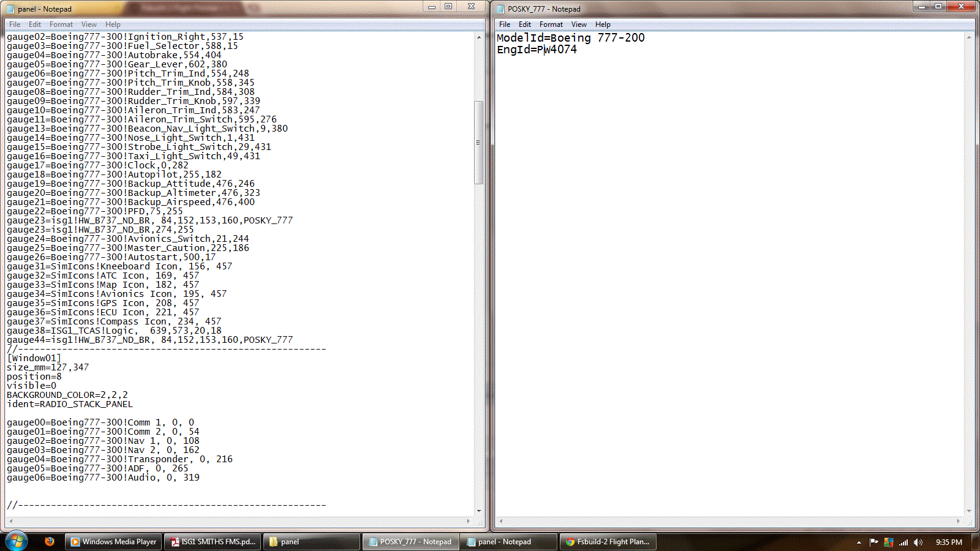Click the gauge04 Transponder line
This screenshot has height=551, width=980.
(x=119, y=459)
